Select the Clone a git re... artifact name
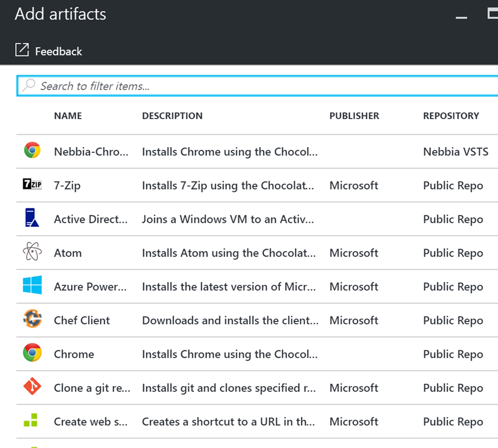Viewport: 498px width, 448px height. 92,388
